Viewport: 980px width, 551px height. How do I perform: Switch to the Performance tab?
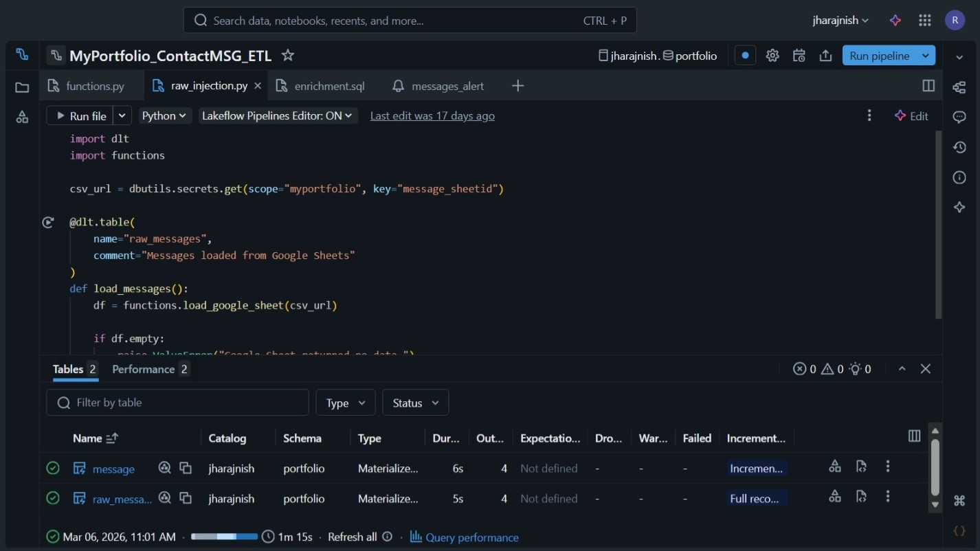pos(150,370)
